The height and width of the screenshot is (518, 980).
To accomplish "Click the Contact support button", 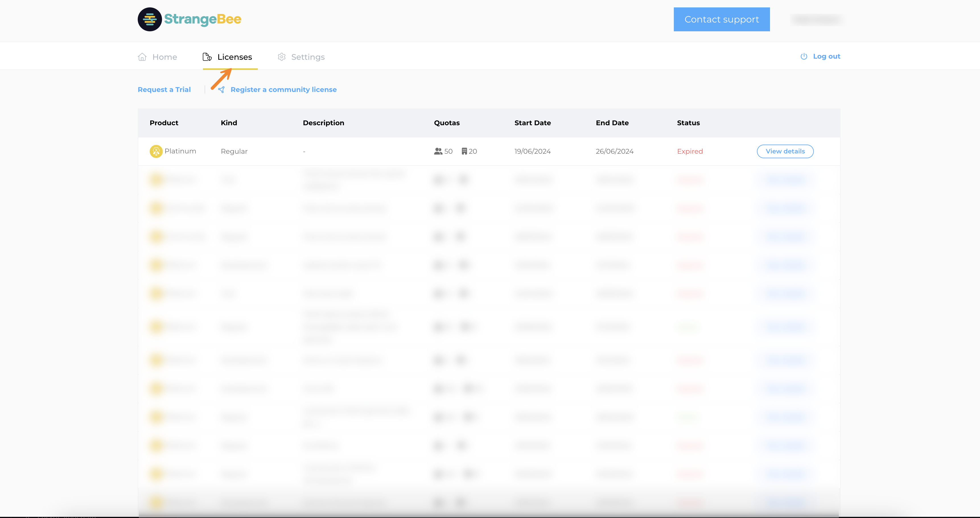I will click(722, 19).
